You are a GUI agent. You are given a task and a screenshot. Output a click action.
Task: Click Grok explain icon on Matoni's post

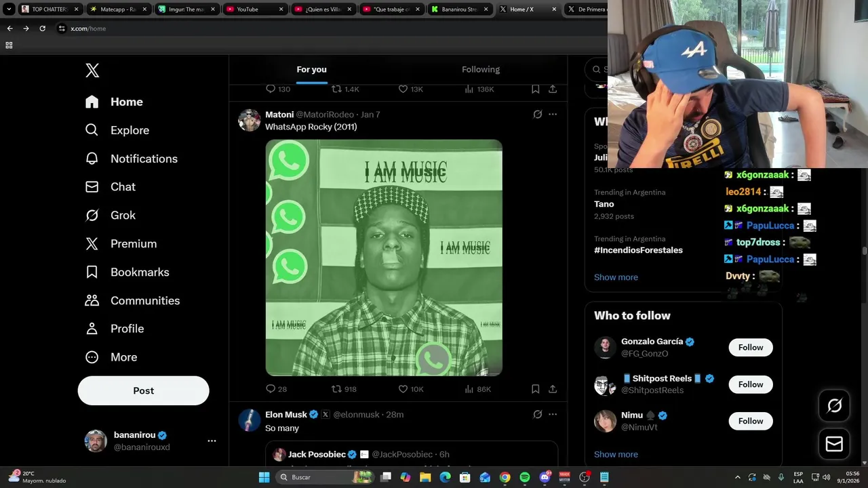click(538, 115)
